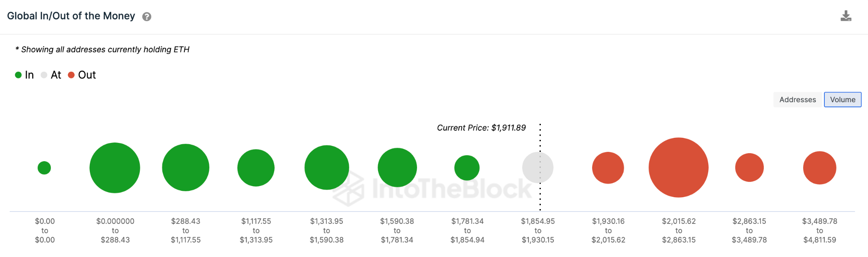Image resolution: width=868 pixels, height=257 pixels.
Task: Click the gray At legend dot
Action: pos(44,75)
